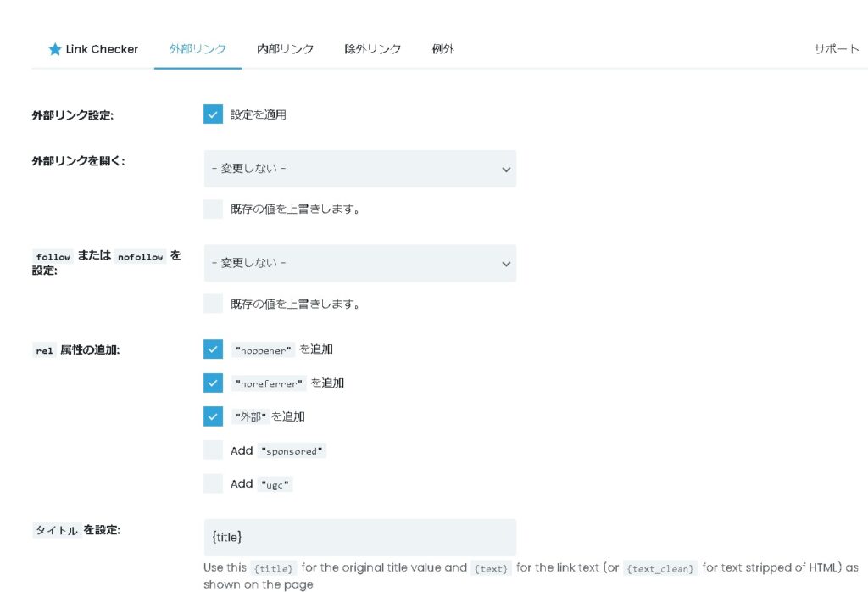Image resolution: width=868 pixels, height=592 pixels.
Task: Go to the 除外リンク tab
Action: coord(372,49)
